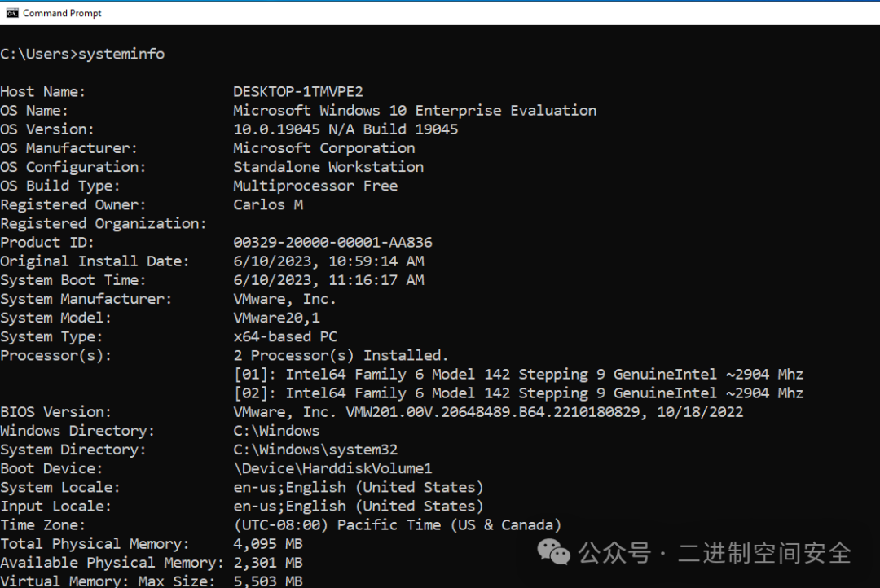Click the "Command Prompt" window title text

(x=62, y=13)
